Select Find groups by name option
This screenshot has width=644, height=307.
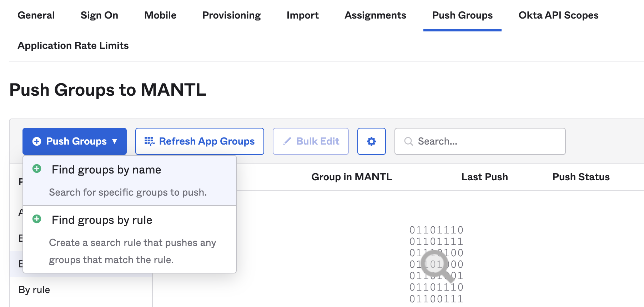[106, 170]
